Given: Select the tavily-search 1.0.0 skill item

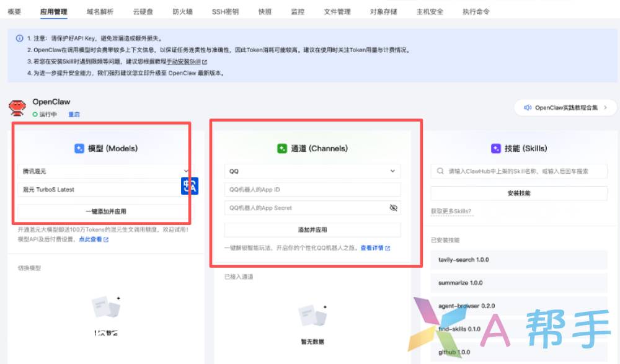Looking at the screenshot, I should (518, 260).
